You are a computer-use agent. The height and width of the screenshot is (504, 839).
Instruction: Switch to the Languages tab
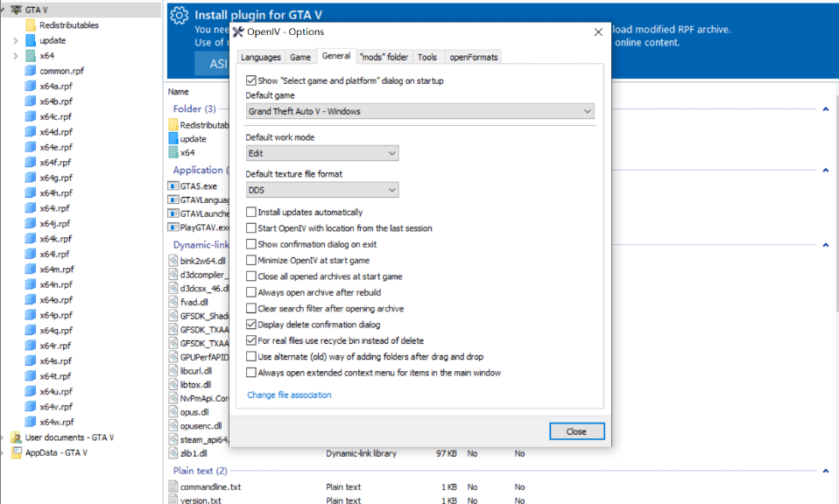click(x=261, y=57)
